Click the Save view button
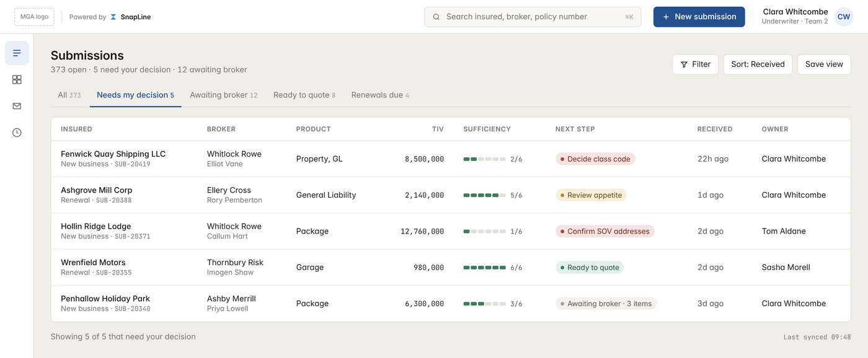This screenshot has width=868, height=358. [824, 64]
